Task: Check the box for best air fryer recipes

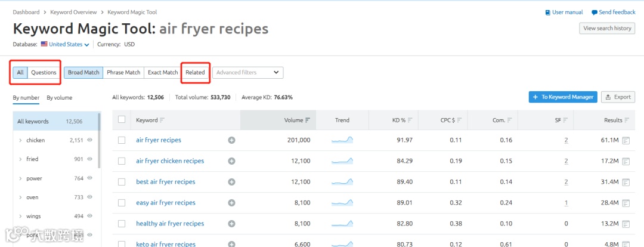Action: 122,182
